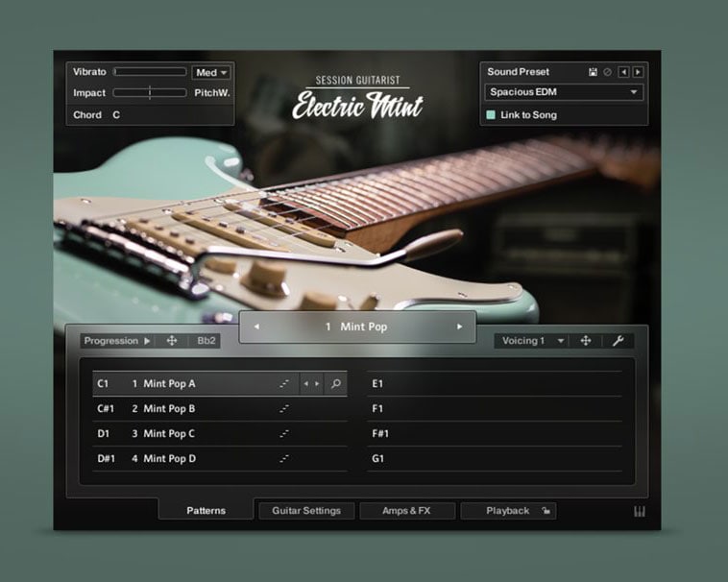Click the keyboard icon at bottom right

640,512
